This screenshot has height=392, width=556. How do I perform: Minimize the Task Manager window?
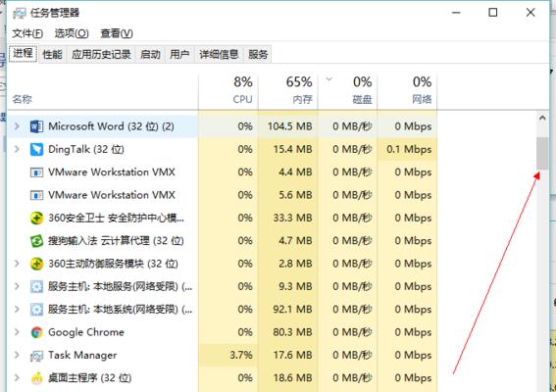[456, 13]
